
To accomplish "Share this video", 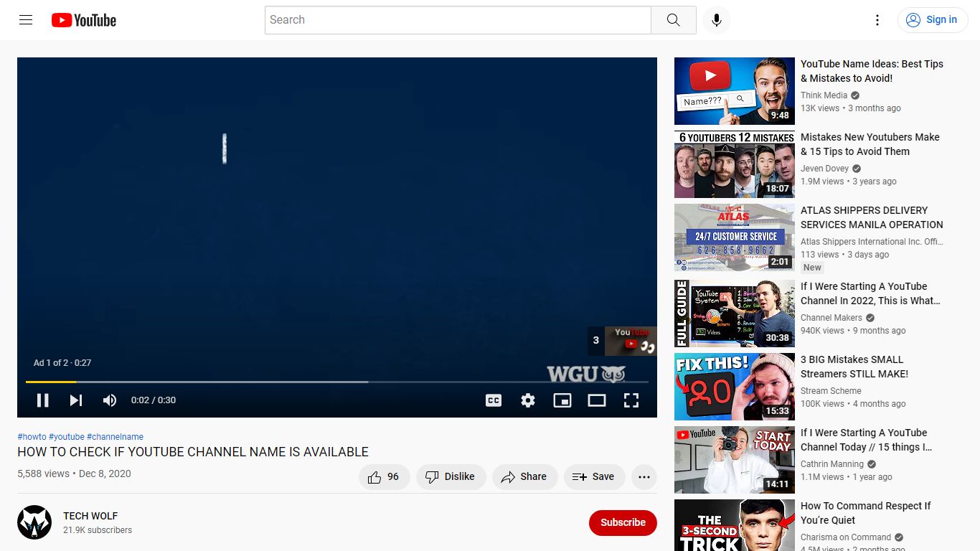I will pos(524,477).
